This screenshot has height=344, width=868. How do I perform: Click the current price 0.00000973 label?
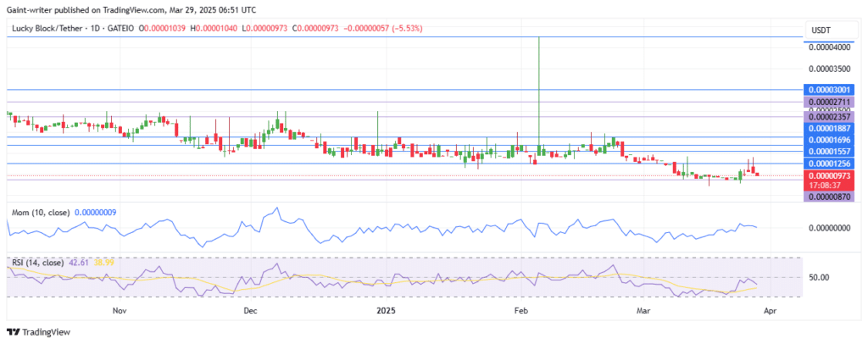click(829, 175)
